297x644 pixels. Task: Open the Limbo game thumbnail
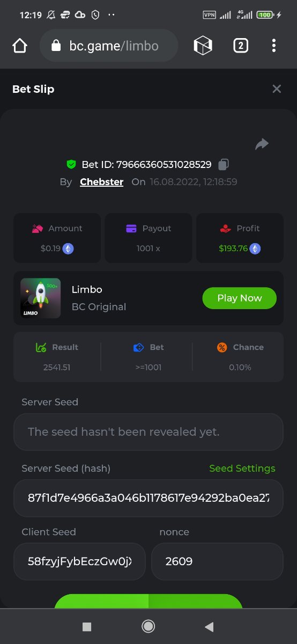(41, 298)
